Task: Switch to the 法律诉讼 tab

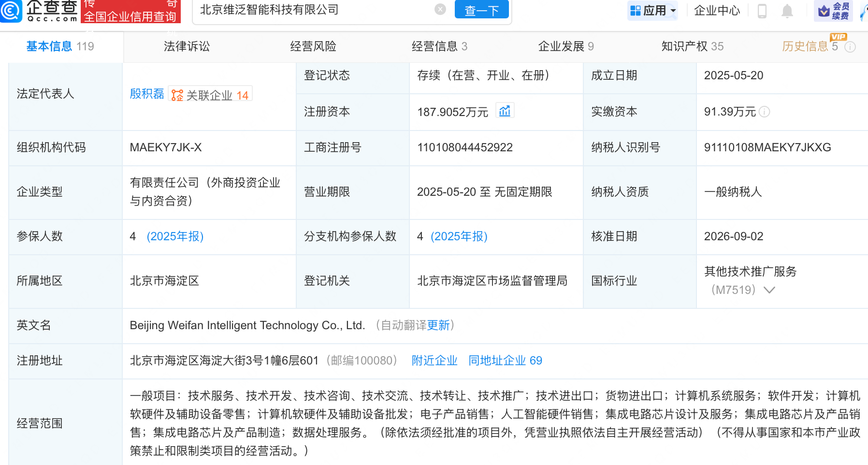Action: coord(187,46)
